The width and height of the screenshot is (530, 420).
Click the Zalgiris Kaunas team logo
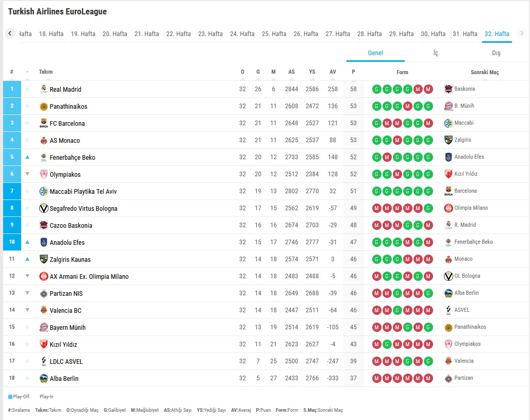click(44, 260)
